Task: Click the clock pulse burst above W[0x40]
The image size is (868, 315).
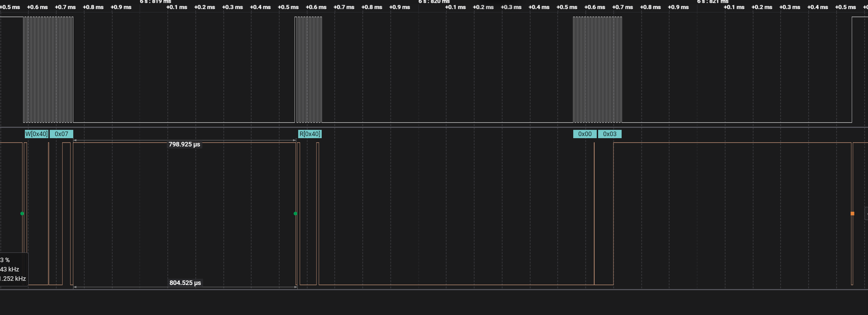Action: click(x=48, y=69)
